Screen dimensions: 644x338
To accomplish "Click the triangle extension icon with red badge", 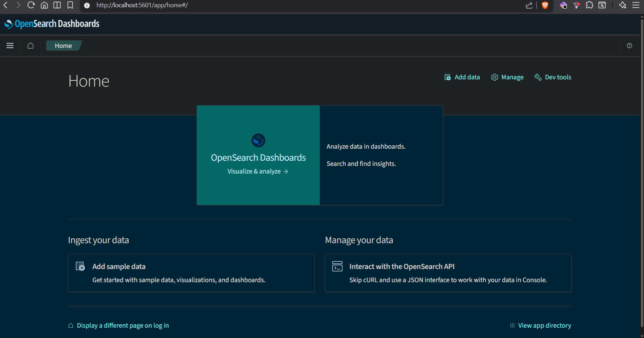I will point(576,5).
